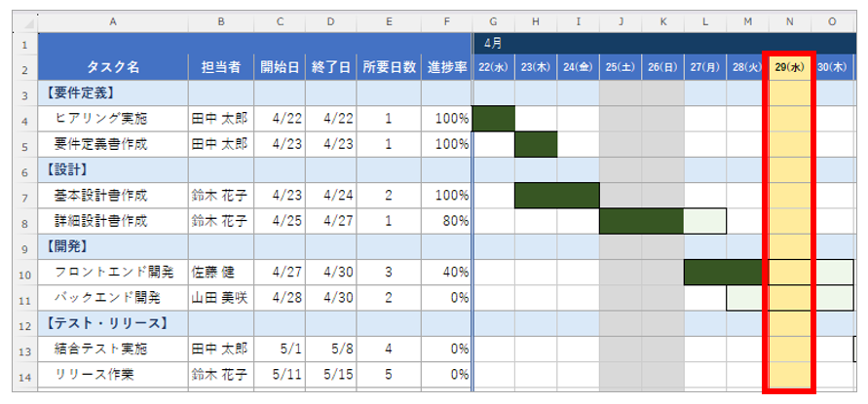This screenshot has height=404, width=868.
Task: Click the 40% progress cell
Action: [x=447, y=273]
